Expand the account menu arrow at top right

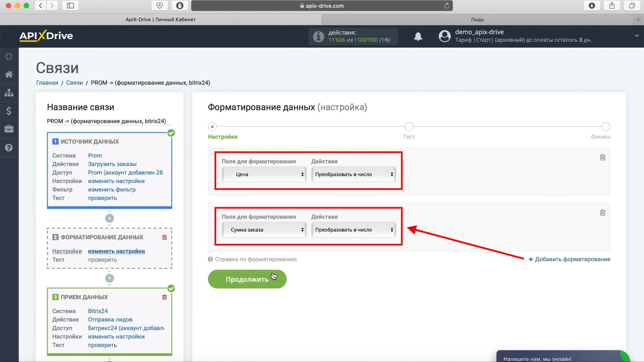click(x=637, y=36)
